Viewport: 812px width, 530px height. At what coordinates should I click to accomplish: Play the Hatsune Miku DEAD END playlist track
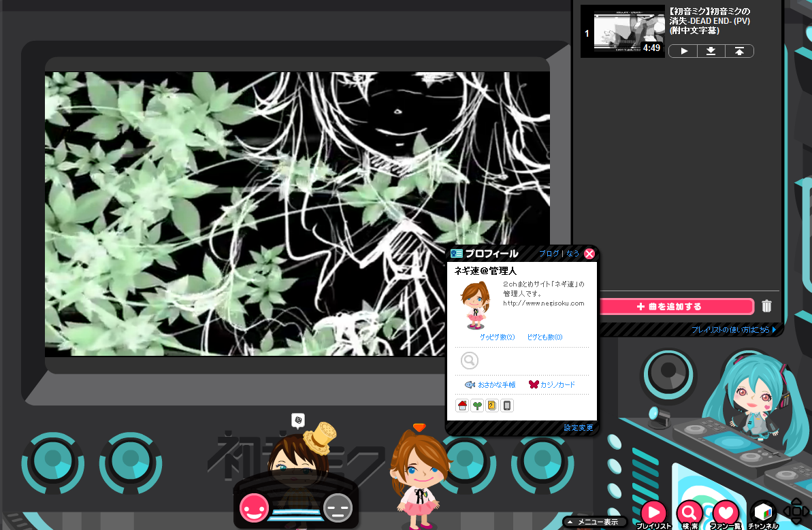pyautogui.click(x=683, y=51)
